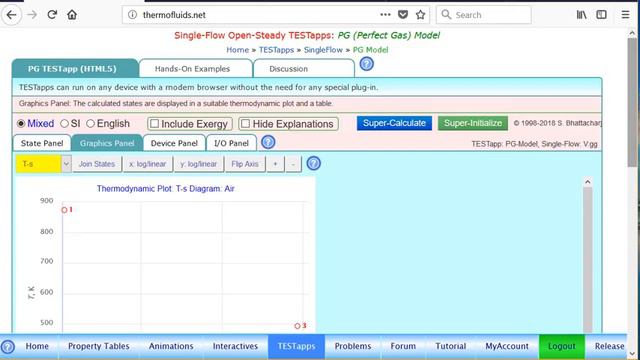Click the browser Back arrow

pyautogui.click(x=11, y=15)
